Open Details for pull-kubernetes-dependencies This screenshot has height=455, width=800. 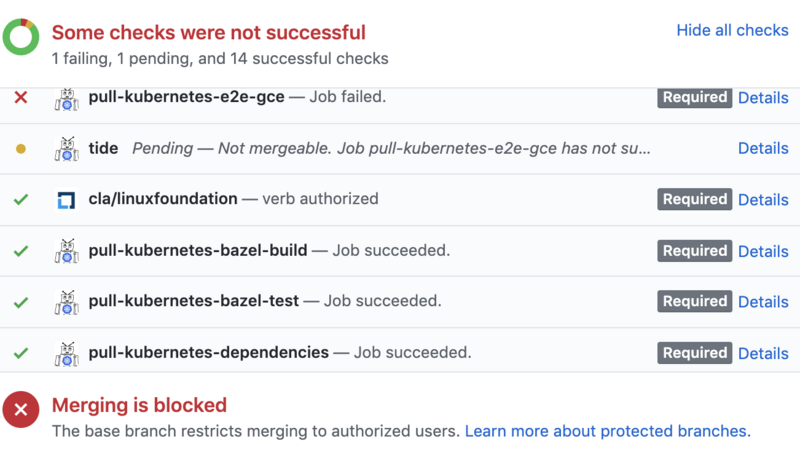pos(763,353)
